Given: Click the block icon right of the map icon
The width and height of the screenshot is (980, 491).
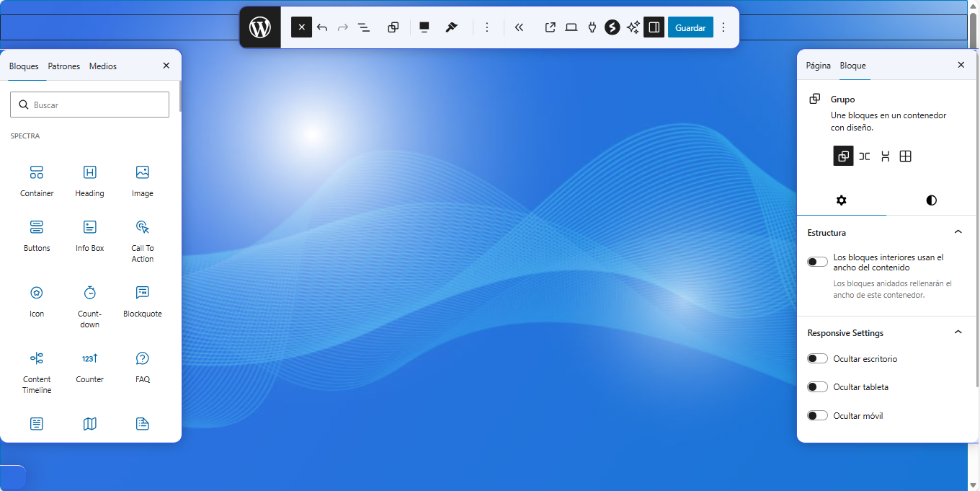Looking at the screenshot, I should [143, 424].
